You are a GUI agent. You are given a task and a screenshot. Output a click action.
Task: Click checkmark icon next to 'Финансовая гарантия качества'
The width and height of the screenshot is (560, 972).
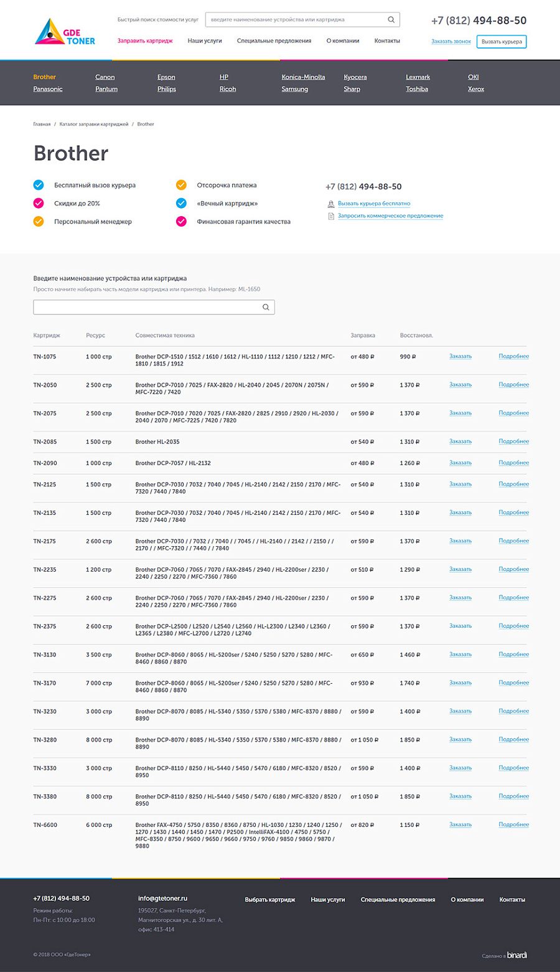(181, 222)
